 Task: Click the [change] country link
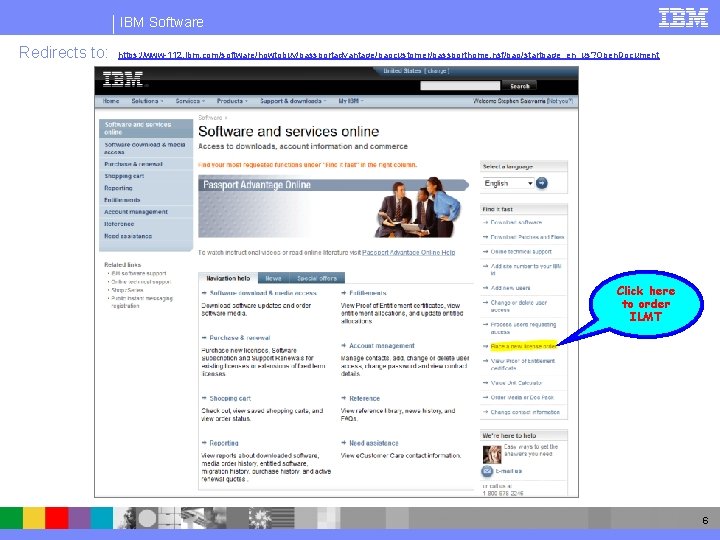pyautogui.click(x=437, y=71)
